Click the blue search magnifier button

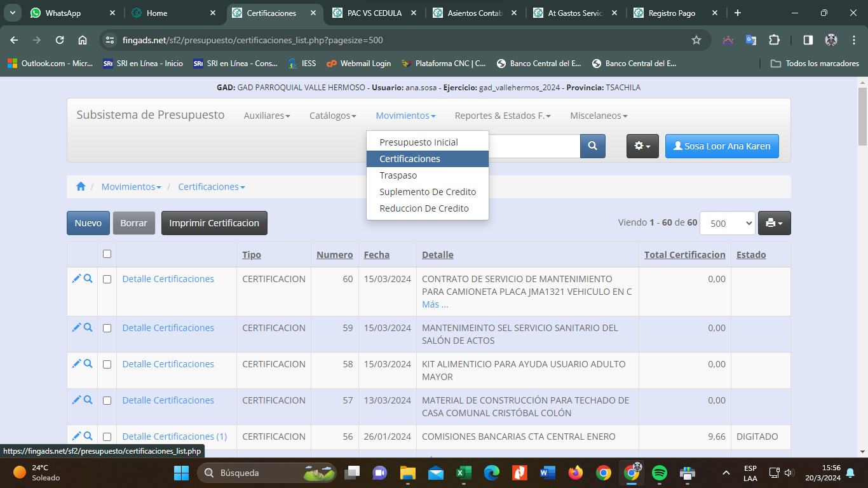pyautogui.click(x=592, y=146)
